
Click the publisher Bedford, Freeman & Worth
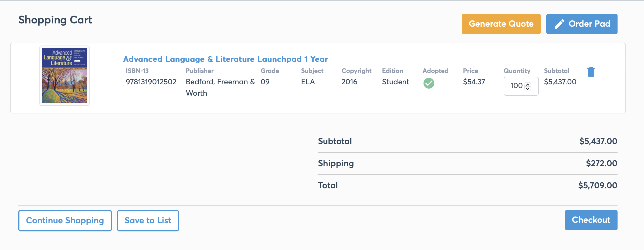click(220, 88)
